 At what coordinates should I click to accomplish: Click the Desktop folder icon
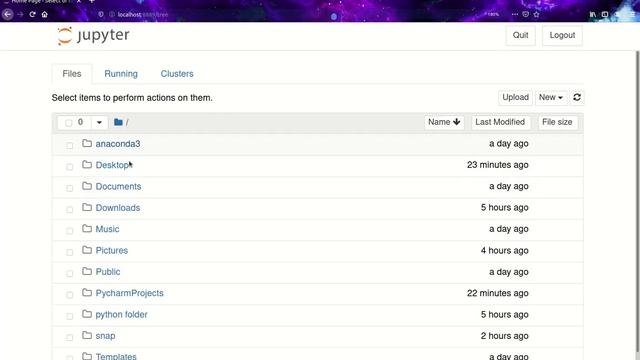tap(87, 164)
